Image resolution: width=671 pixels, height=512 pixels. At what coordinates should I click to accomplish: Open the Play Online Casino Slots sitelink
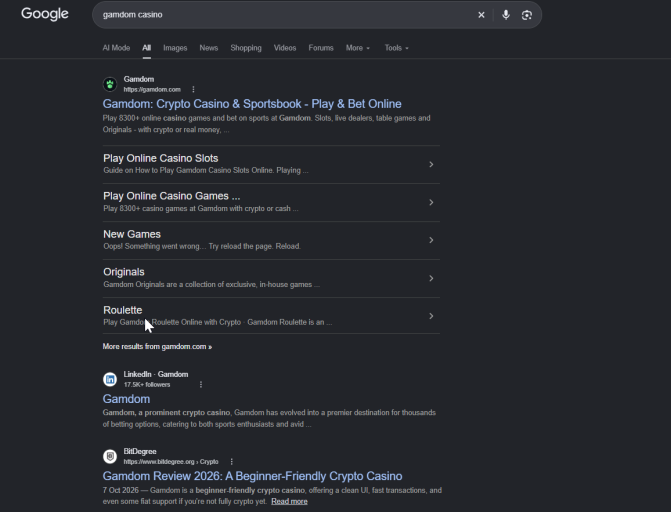click(x=160, y=158)
